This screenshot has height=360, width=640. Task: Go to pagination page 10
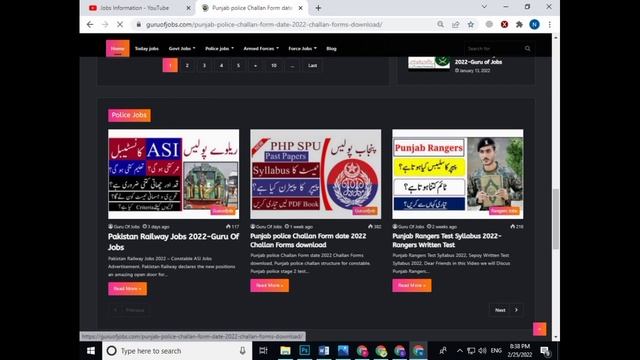tap(274, 65)
